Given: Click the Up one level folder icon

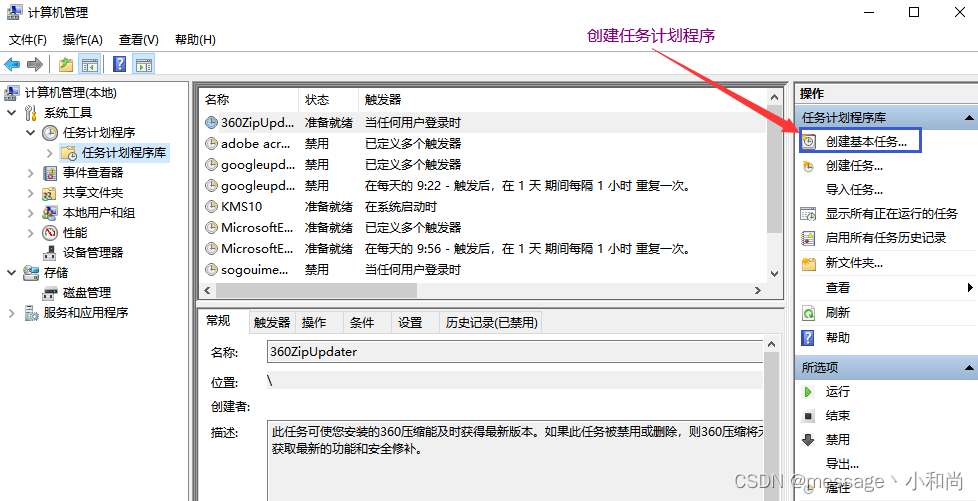Looking at the screenshot, I should click(x=65, y=64).
